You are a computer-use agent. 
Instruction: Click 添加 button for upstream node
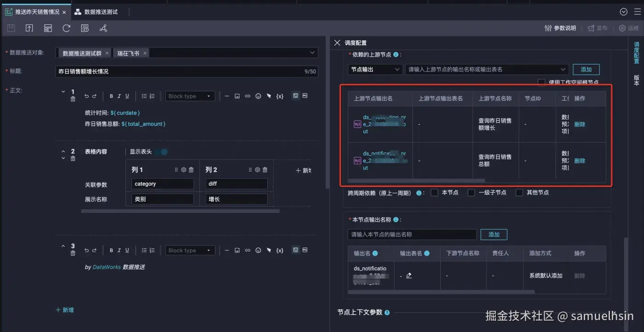(x=586, y=69)
